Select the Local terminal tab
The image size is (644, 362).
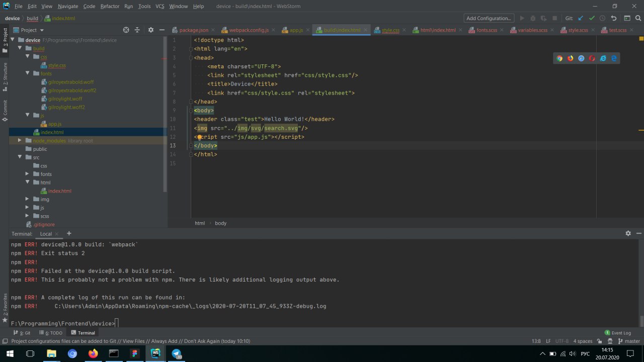pos(46,233)
